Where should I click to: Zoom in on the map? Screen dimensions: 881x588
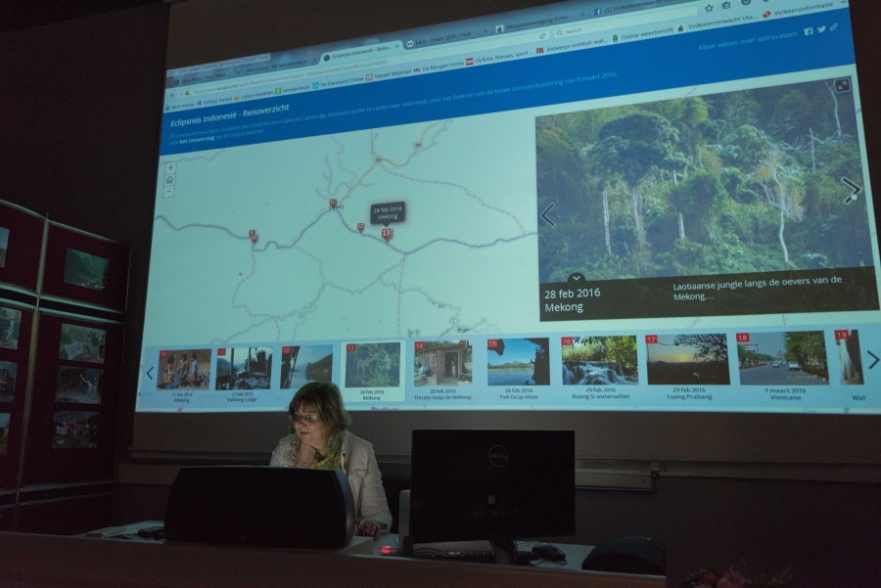[170, 168]
